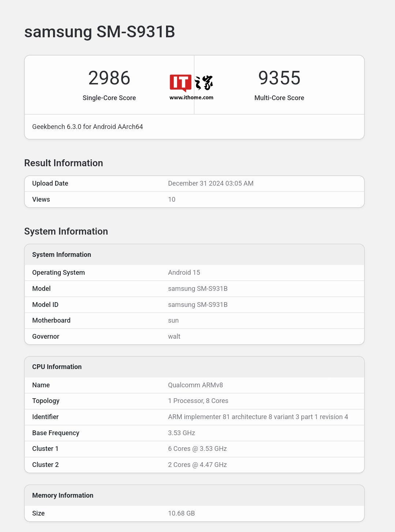Click the ARM implementer identifier value
Viewport: 395px width, 532px height.
(x=258, y=417)
